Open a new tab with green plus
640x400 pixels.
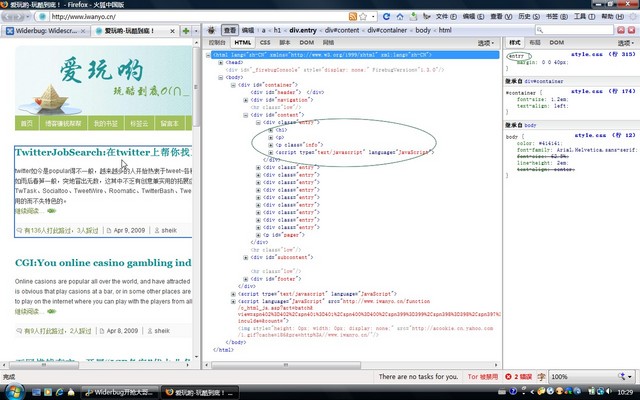click(x=186, y=31)
